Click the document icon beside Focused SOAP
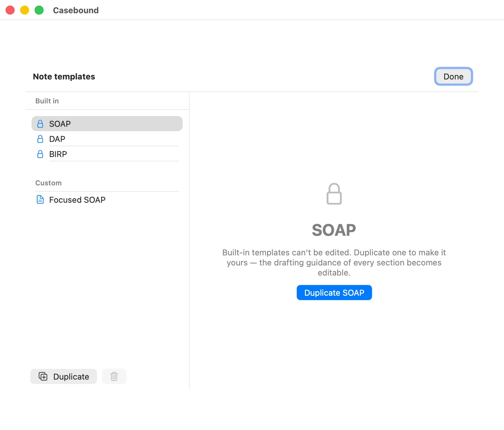The height and width of the screenshot is (430, 504). (40, 200)
